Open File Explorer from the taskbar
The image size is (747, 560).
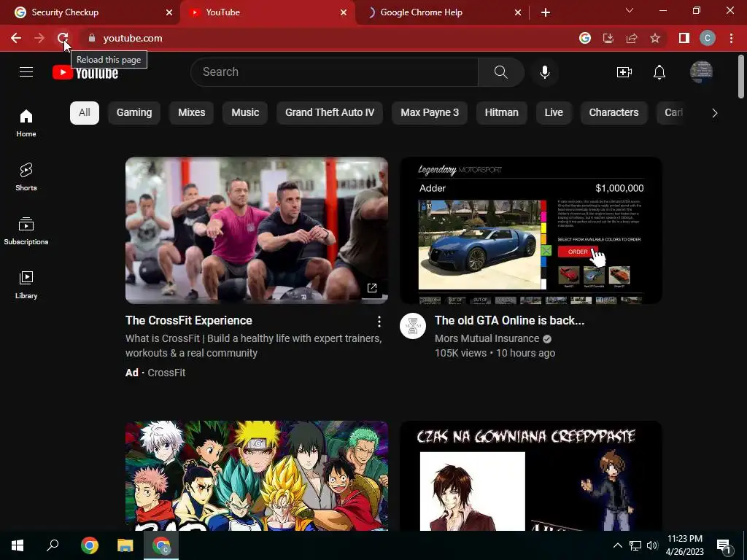[125, 545]
